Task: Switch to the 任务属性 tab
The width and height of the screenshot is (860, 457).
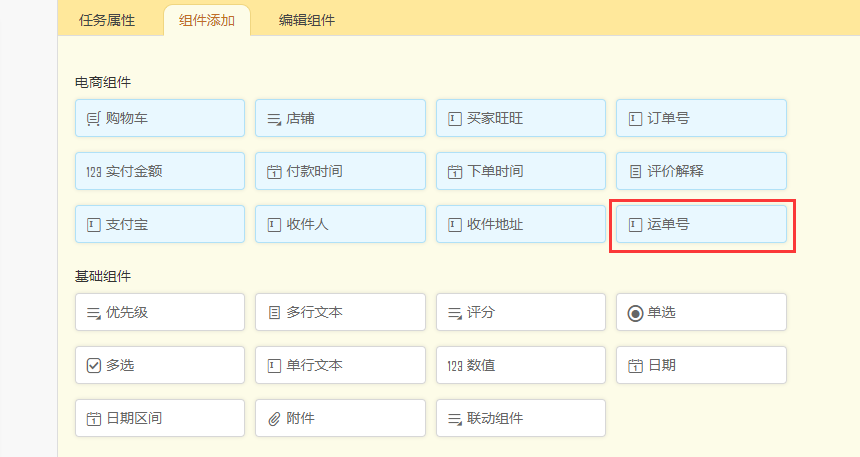Action: click(x=107, y=19)
